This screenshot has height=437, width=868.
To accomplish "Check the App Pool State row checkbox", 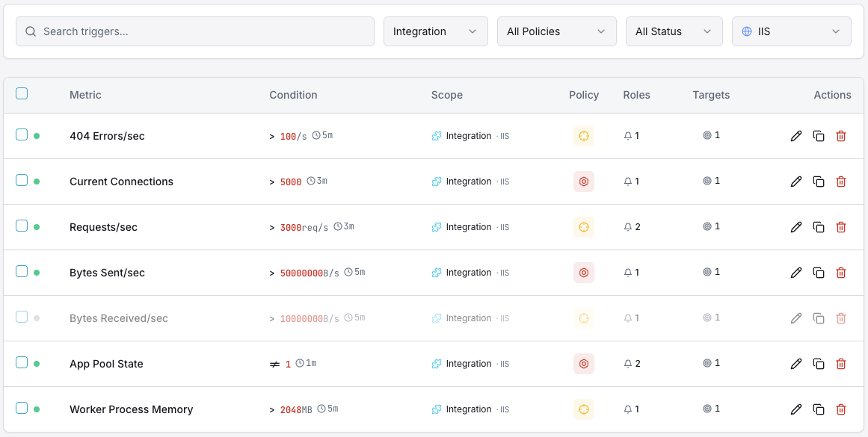I will (x=22, y=364).
